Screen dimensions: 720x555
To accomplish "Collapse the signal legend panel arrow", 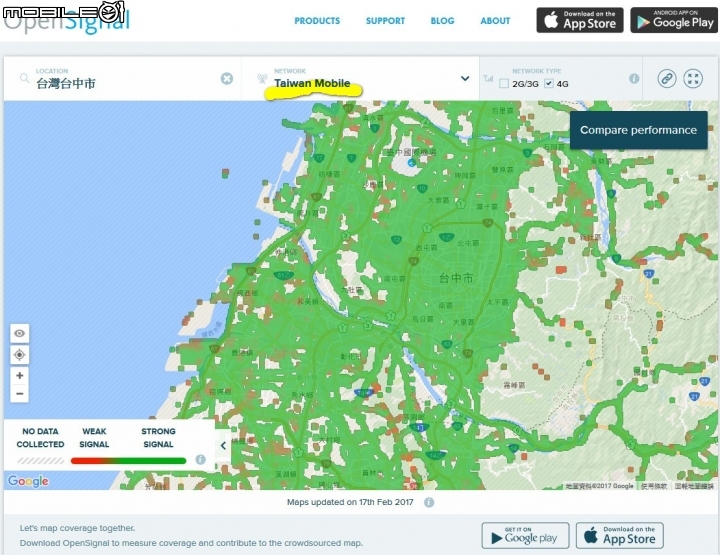I will tap(223, 445).
